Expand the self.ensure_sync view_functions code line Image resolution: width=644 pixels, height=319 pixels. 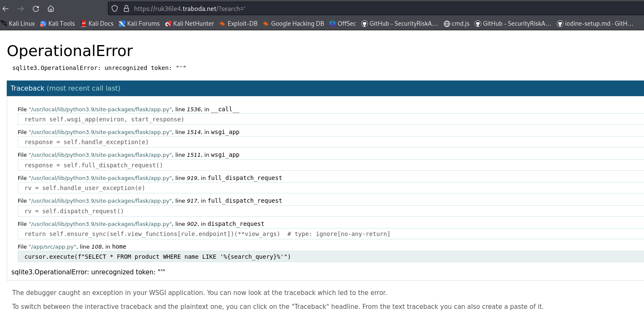pyautogui.click(x=331, y=234)
